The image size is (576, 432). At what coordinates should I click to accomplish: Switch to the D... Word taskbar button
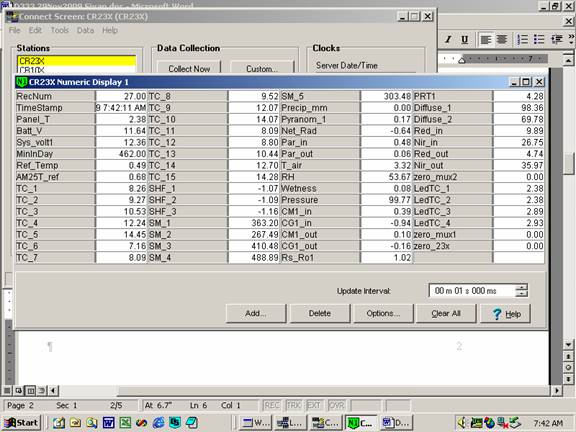(x=396, y=423)
